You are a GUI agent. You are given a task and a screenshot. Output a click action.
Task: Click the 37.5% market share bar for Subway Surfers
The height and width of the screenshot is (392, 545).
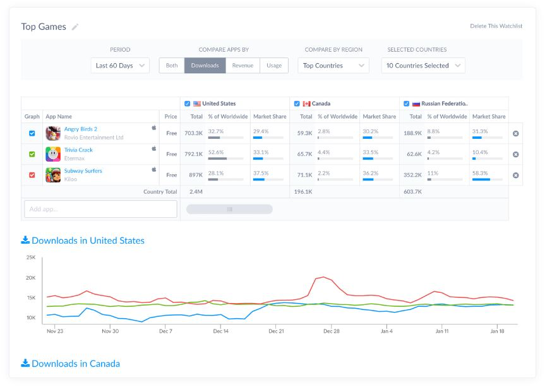tap(268, 179)
